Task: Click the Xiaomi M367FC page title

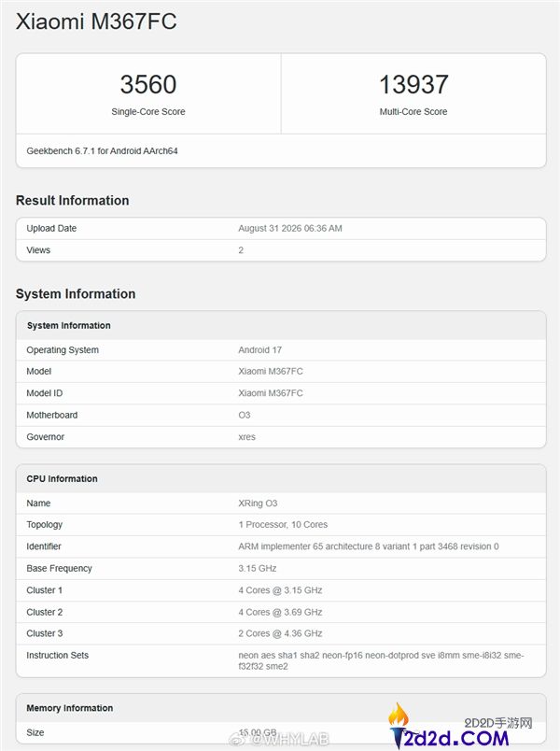Action: pyautogui.click(x=96, y=21)
